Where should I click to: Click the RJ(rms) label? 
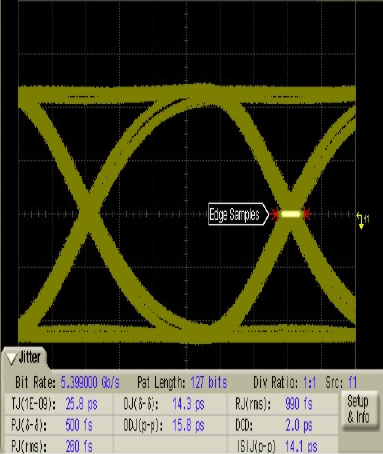pos(253,404)
